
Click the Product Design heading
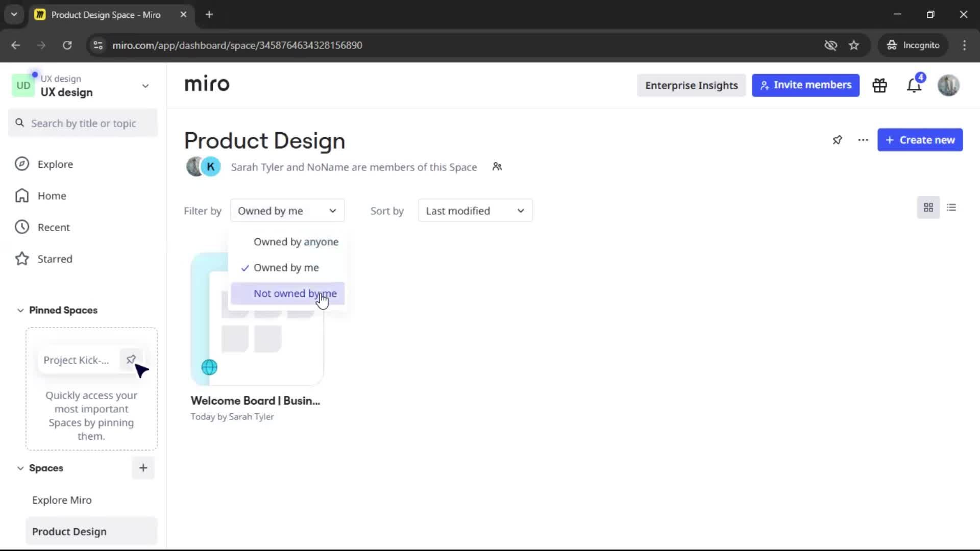(x=264, y=141)
